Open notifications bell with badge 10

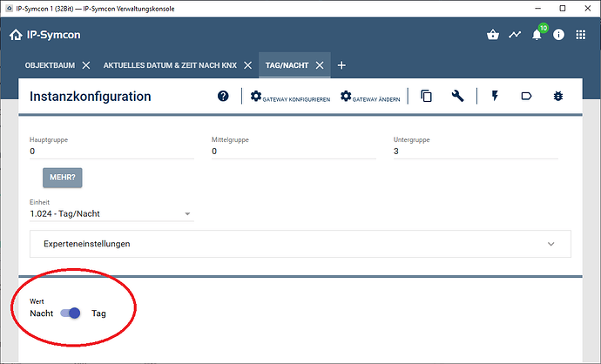coord(537,36)
